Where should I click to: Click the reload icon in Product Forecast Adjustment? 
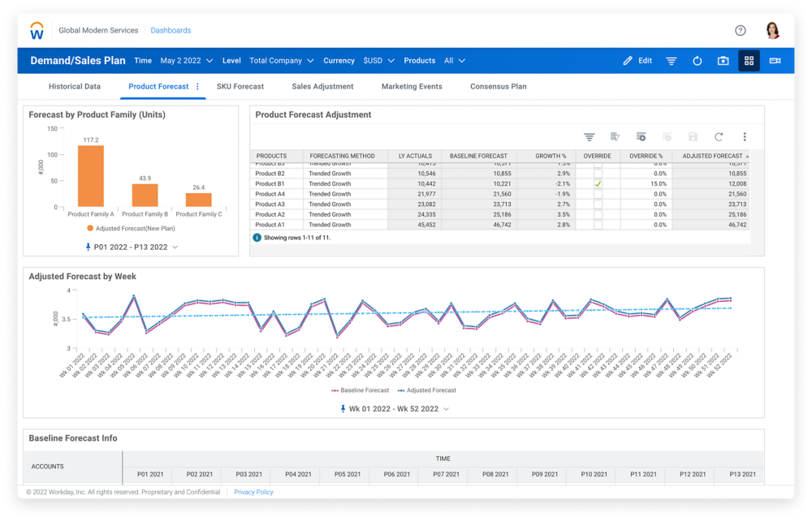tap(718, 137)
